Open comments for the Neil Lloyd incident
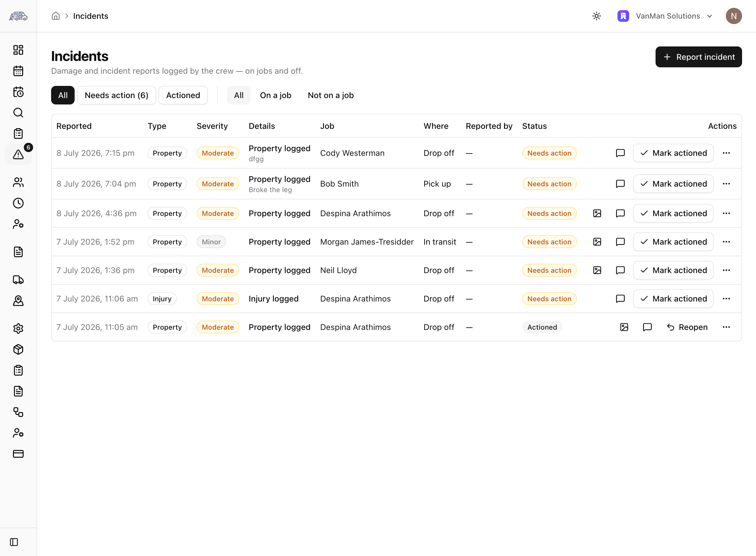 point(620,270)
